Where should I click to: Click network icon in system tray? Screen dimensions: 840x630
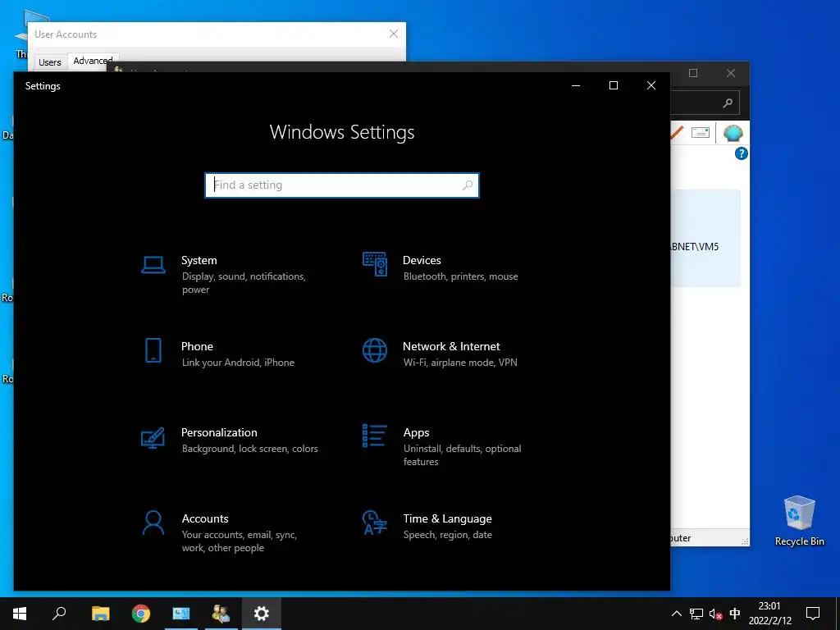(696, 614)
